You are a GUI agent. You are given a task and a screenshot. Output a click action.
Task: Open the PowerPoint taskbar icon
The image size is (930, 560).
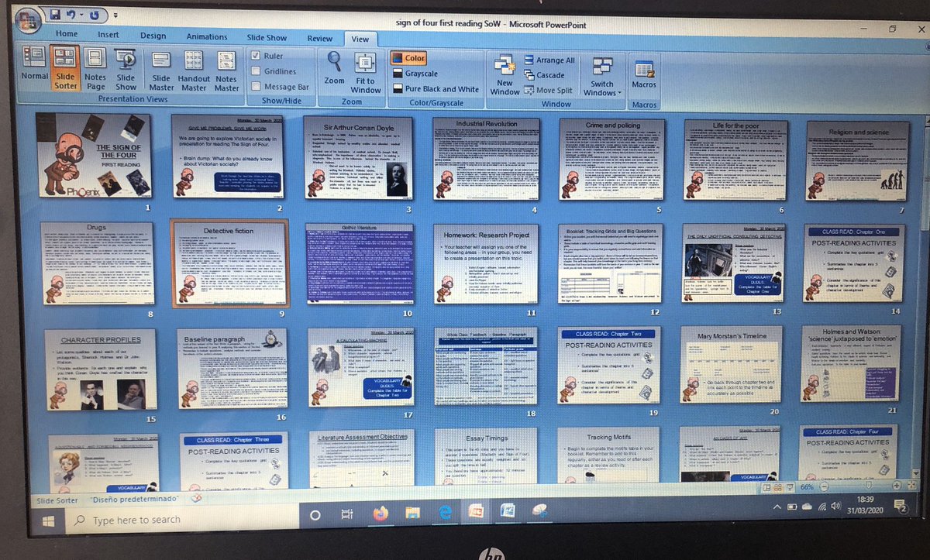click(x=476, y=511)
